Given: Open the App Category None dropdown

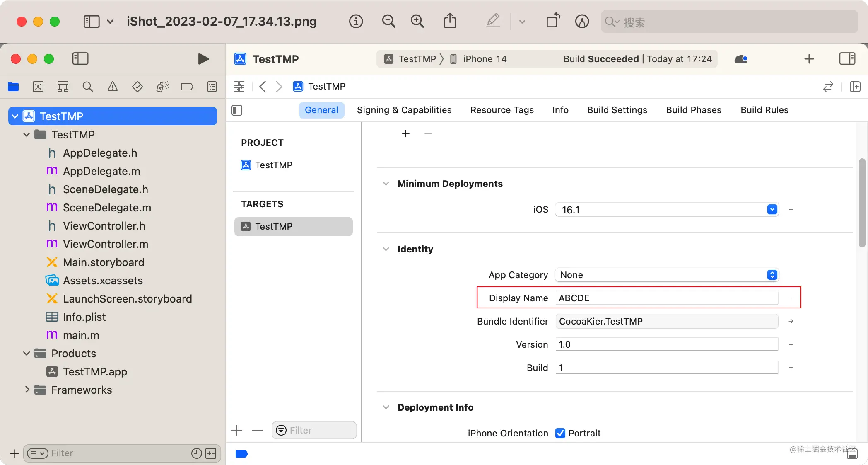Looking at the screenshot, I should [x=772, y=275].
